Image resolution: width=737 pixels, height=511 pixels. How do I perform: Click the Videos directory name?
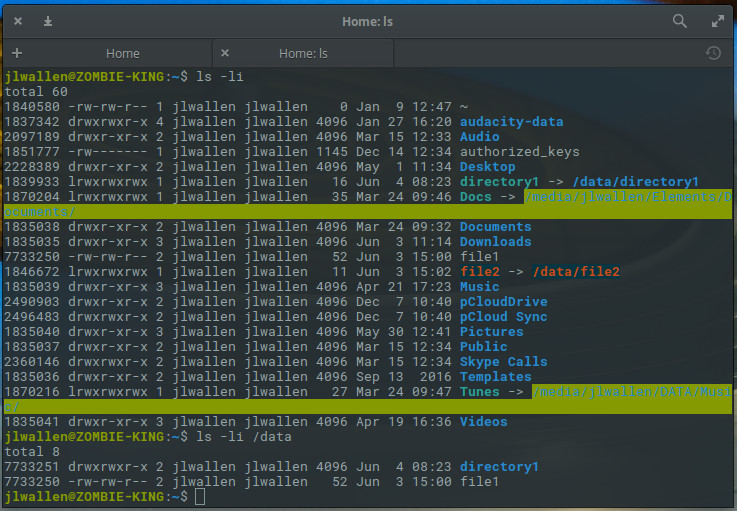[483, 421]
